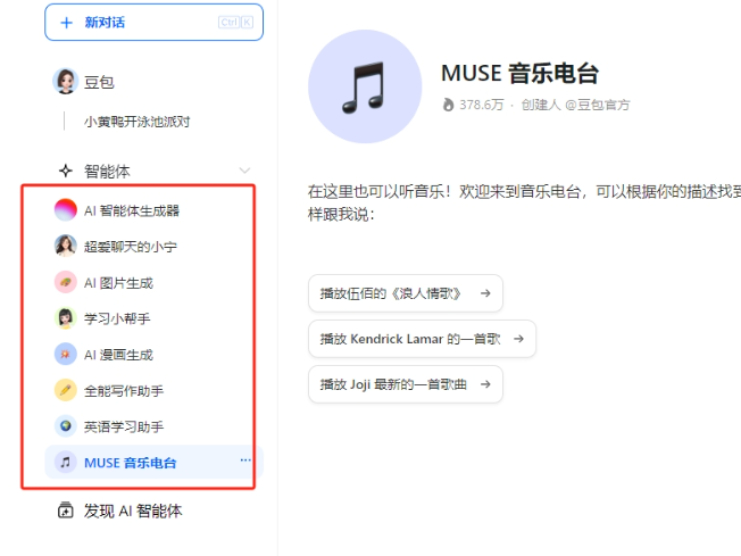The width and height of the screenshot is (741, 556).
Task: Collapse the 智能体 section chevron
Action: [245, 170]
